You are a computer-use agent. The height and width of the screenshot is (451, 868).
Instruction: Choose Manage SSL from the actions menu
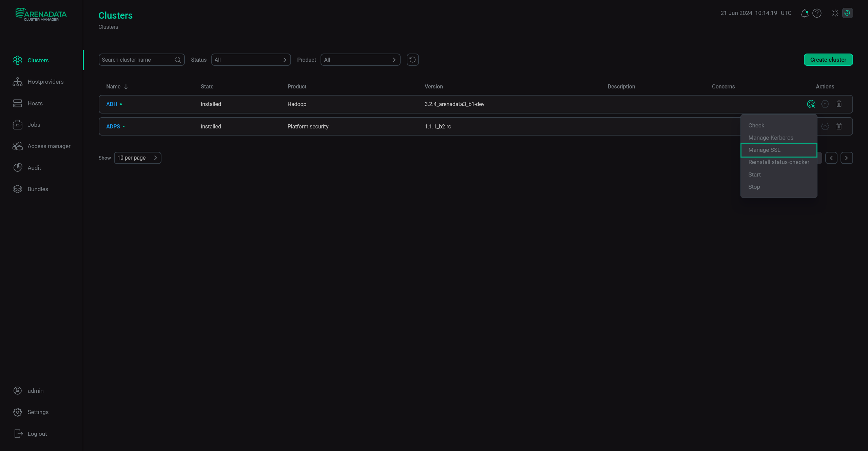(x=779, y=150)
